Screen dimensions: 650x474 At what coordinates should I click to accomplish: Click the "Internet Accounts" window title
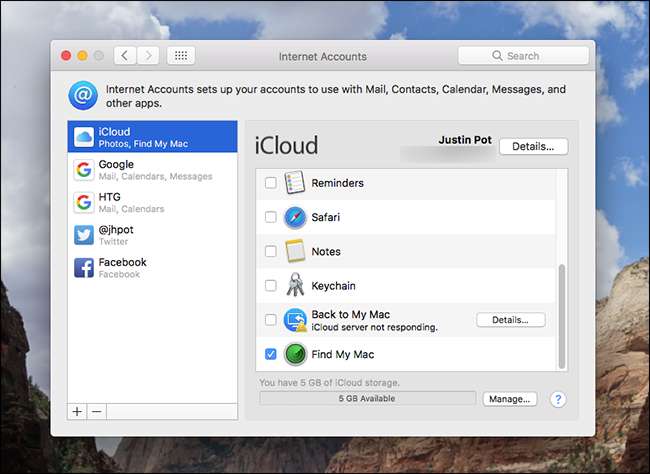(x=323, y=56)
